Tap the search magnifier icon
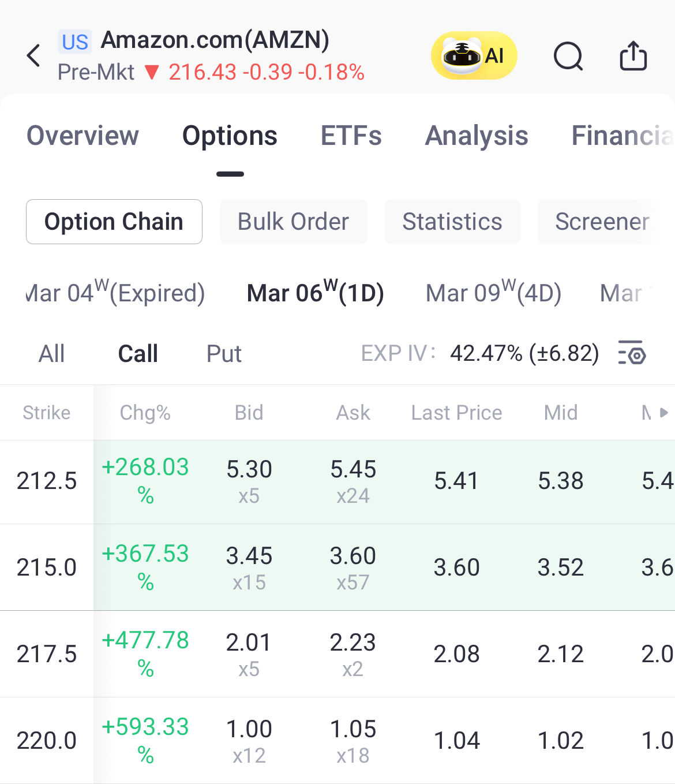The image size is (675, 784). (x=568, y=57)
